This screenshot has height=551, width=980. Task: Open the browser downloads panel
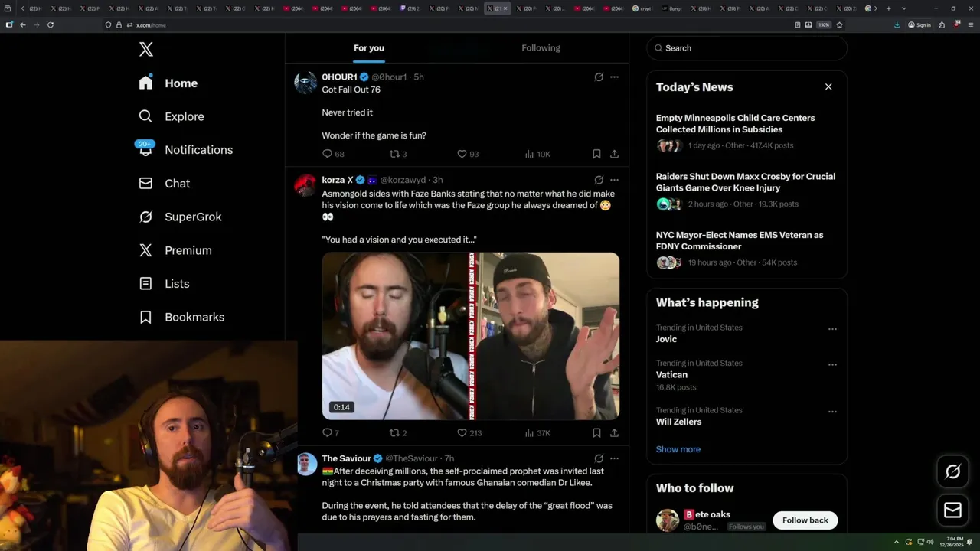tap(897, 25)
